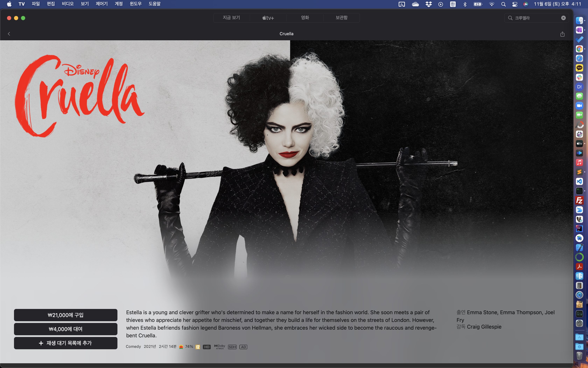Viewport: 588px width, 368px height.
Task: Click the screen mirroring menu bar icon
Action: point(402,4)
